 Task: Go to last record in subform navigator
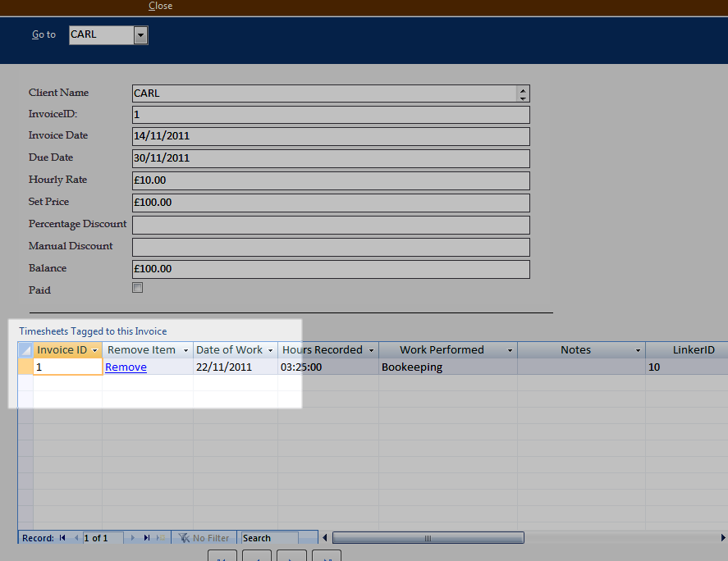click(147, 538)
